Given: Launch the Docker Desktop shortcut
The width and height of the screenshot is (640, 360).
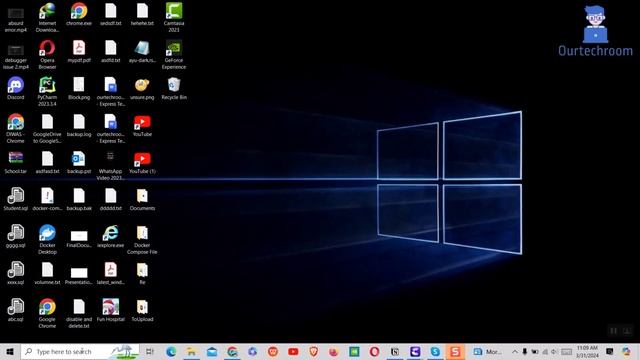Looking at the screenshot, I should 47,240.
